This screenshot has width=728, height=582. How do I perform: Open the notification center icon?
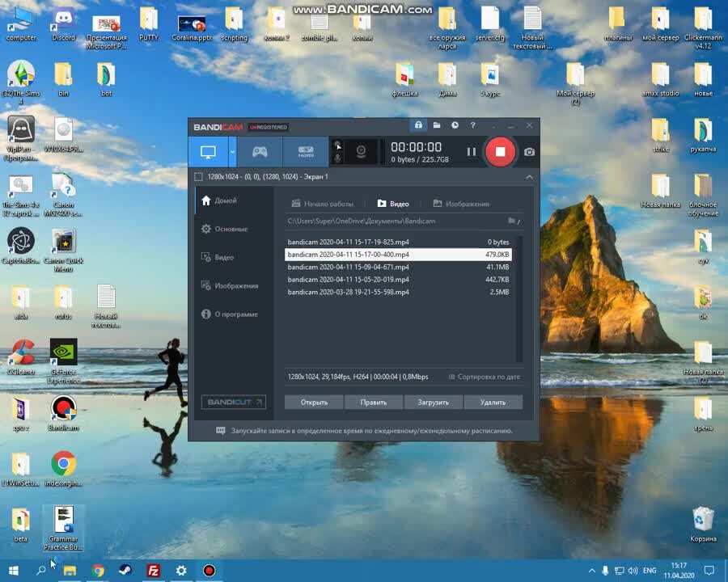(x=709, y=571)
